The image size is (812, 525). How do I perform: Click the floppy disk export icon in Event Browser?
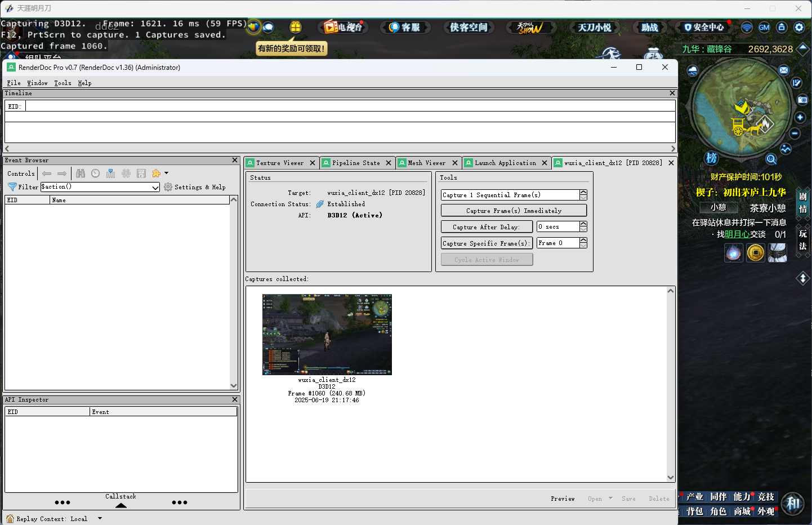click(x=141, y=173)
